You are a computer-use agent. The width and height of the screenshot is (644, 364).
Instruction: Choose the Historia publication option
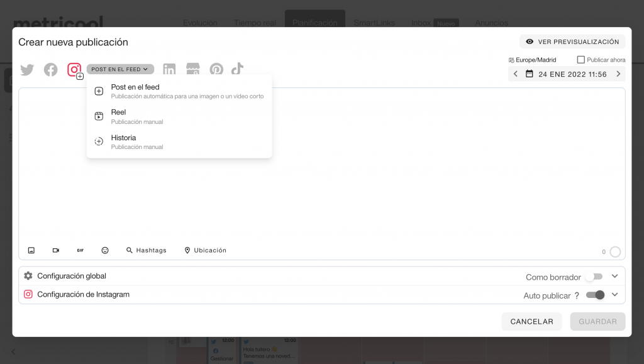point(179,142)
